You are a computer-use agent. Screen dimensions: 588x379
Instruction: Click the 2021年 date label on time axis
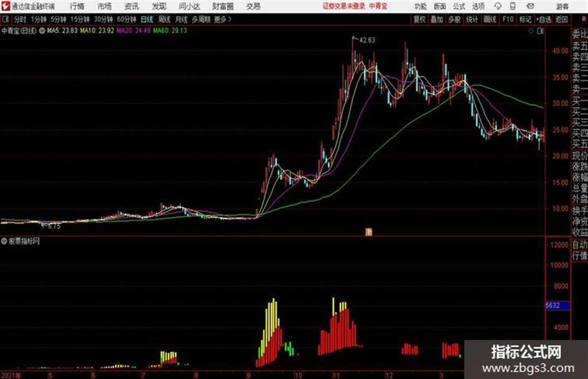coord(11,375)
